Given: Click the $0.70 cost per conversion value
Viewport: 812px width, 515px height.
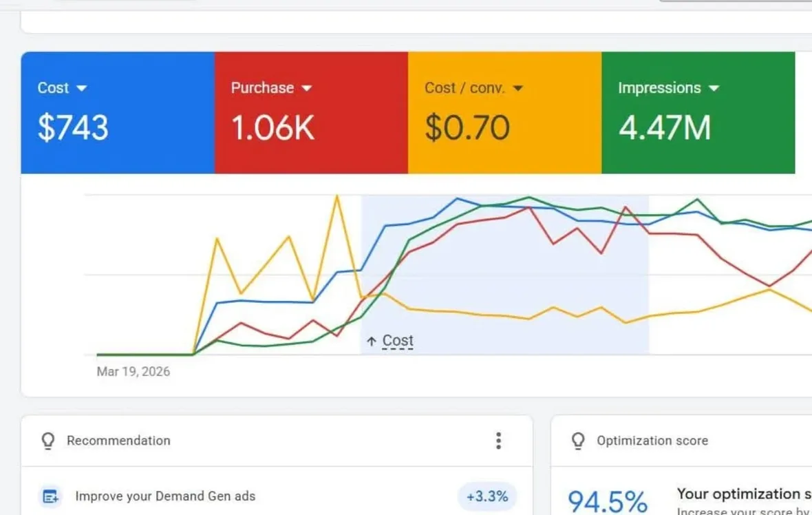Looking at the screenshot, I should click(467, 127).
